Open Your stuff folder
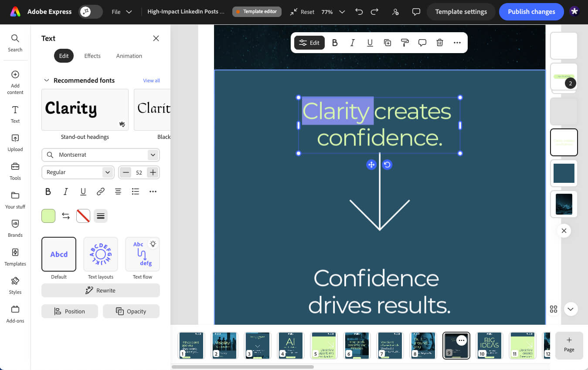The height and width of the screenshot is (370, 588). point(15,200)
